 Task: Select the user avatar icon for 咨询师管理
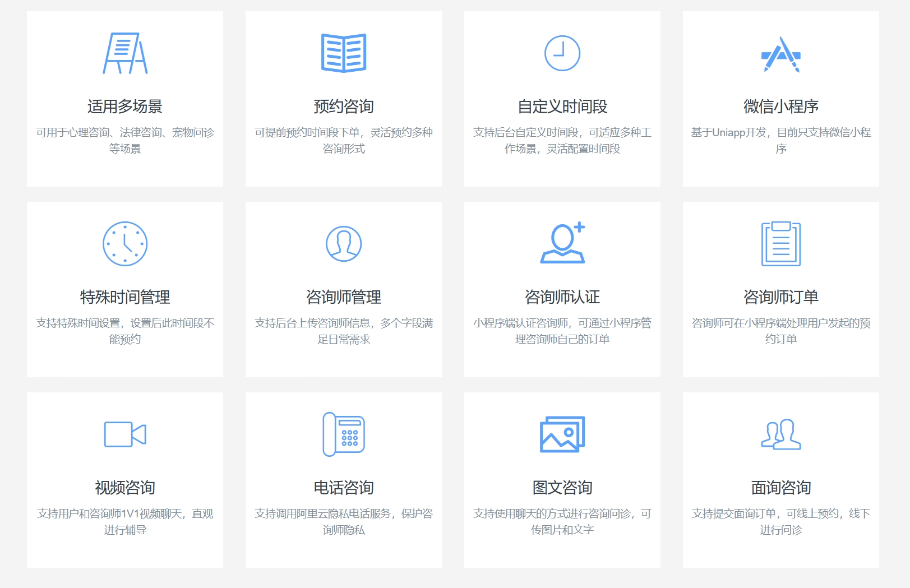[344, 244]
